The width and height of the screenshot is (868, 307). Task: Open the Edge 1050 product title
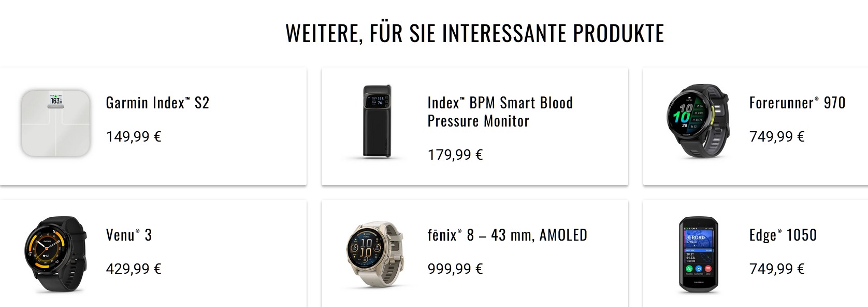click(x=783, y=235)
